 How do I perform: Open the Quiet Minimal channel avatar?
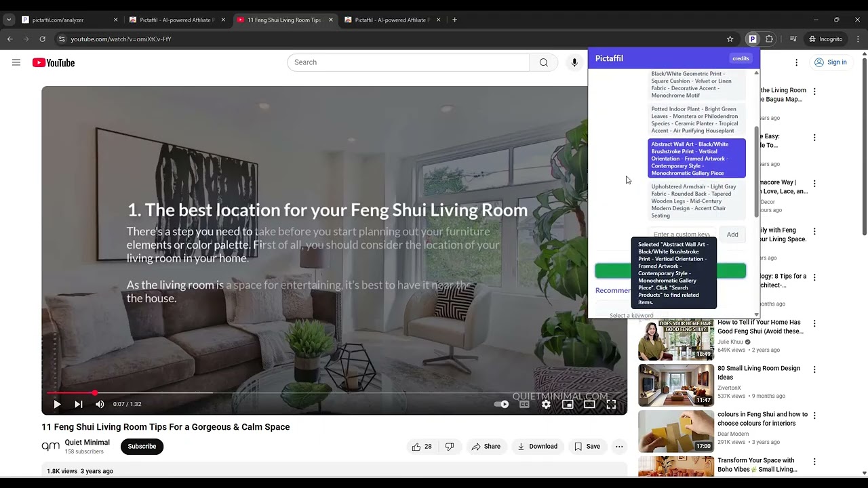click(51, 446)
